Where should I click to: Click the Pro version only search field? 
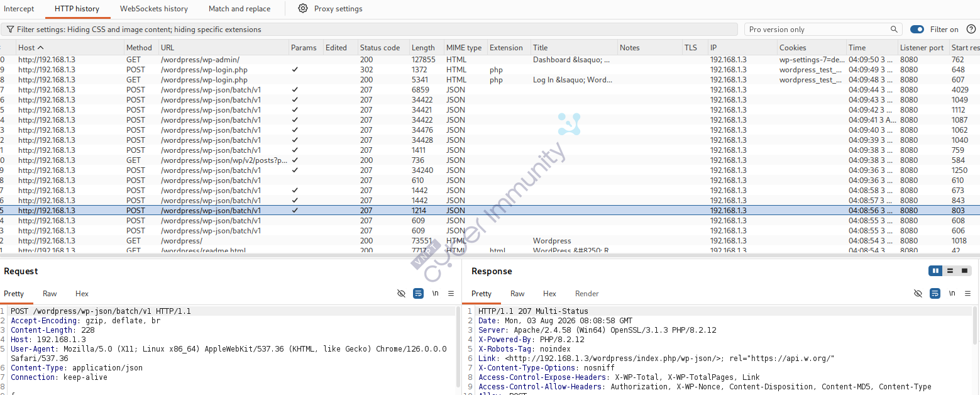(x=817, y=30)
